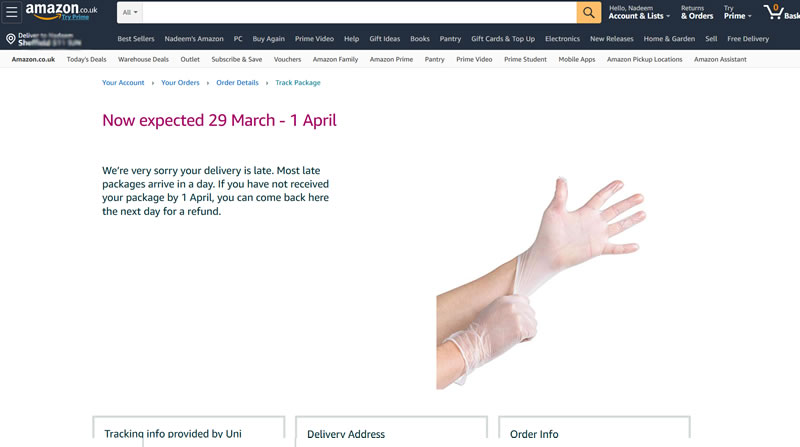Click the Order Details breadcrumb link

237,83
